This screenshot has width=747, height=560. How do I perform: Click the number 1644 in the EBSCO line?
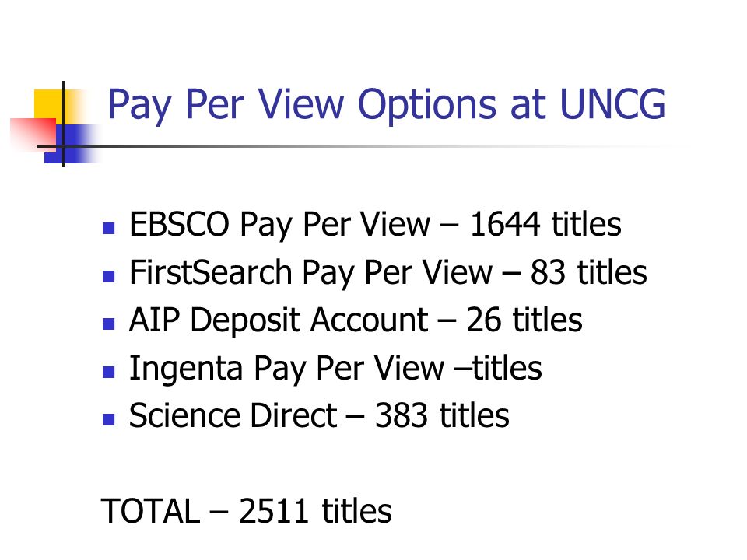(505, 224)
